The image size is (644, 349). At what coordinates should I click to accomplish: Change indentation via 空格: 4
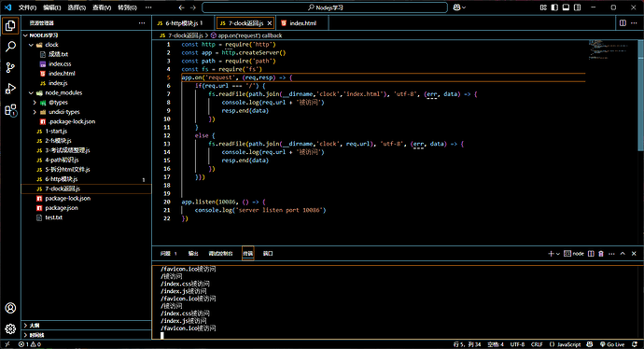click(x=496, y=344)
